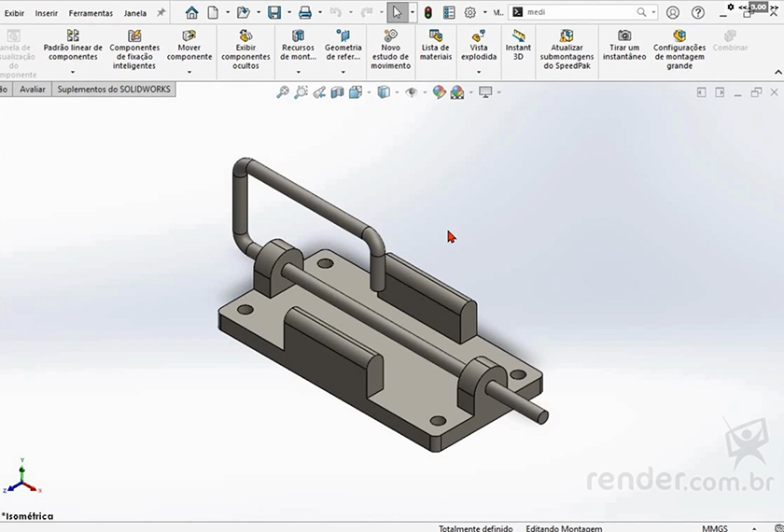This screenshot has height=532, width=784.
Task: Toggle the Select cursor tool
Action: coord(398,13)
